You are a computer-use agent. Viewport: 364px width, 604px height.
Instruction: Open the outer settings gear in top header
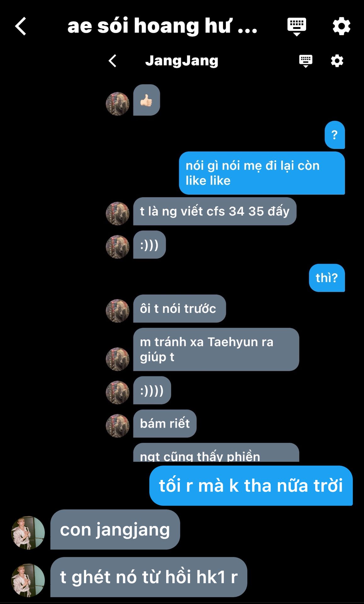click(x=341, y=26)
